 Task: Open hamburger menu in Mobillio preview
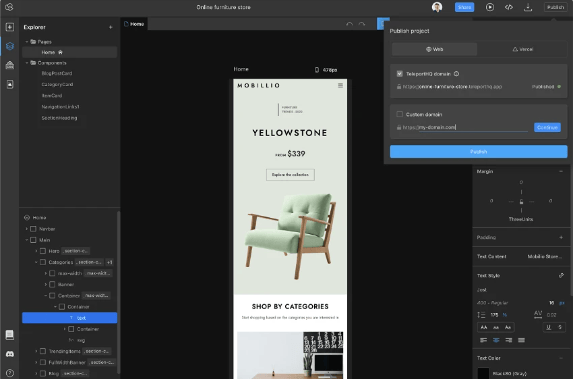340,86
